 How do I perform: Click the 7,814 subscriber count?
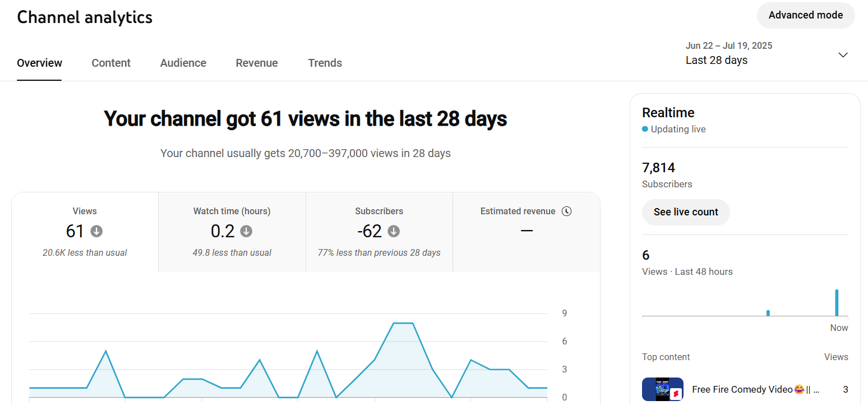coord(658,168)
